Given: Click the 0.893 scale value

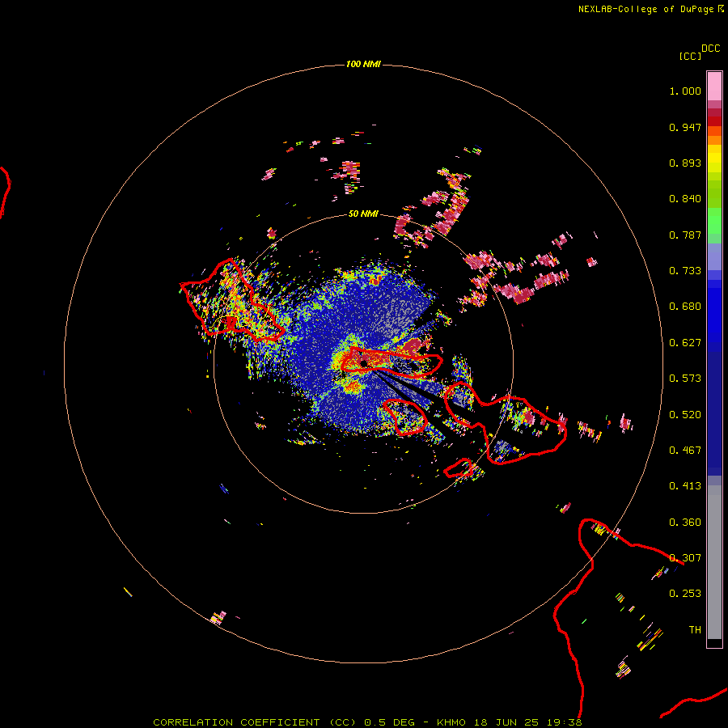Looking at the screenshot, I should [685, 163].
